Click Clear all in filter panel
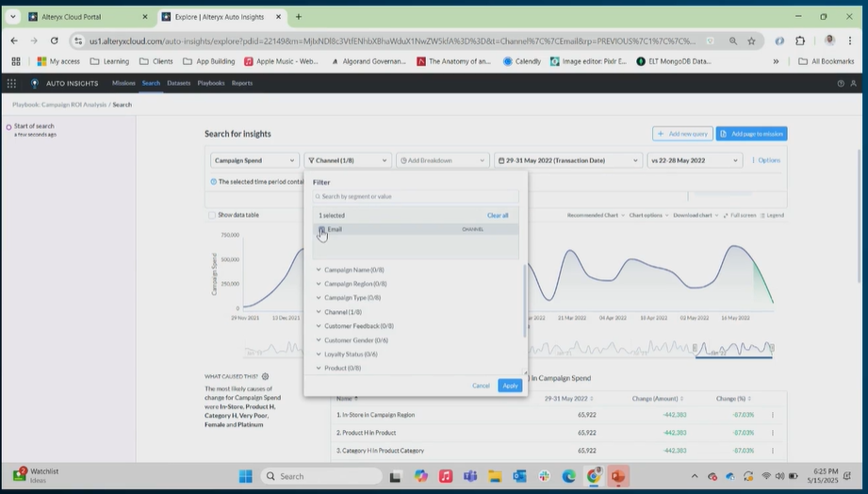868x494 pixels. click(x=498, y=216)
